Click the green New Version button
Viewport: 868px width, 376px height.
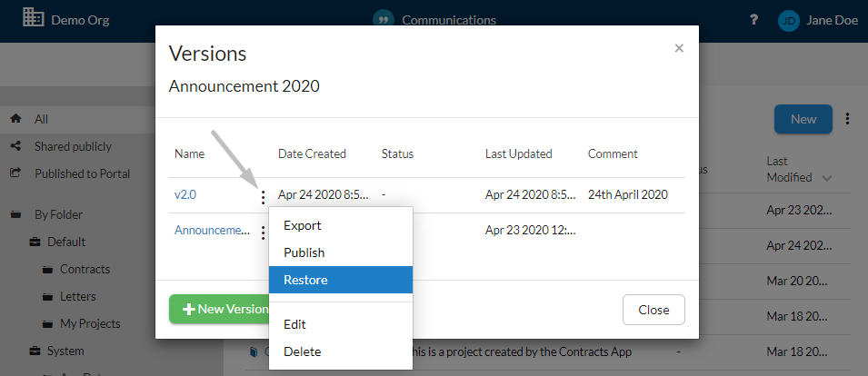pos(219,309)
